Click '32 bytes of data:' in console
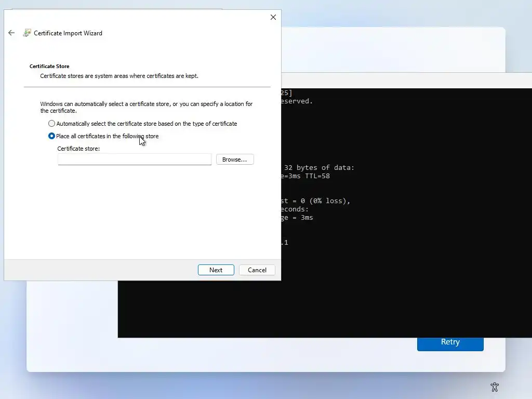 319,168
